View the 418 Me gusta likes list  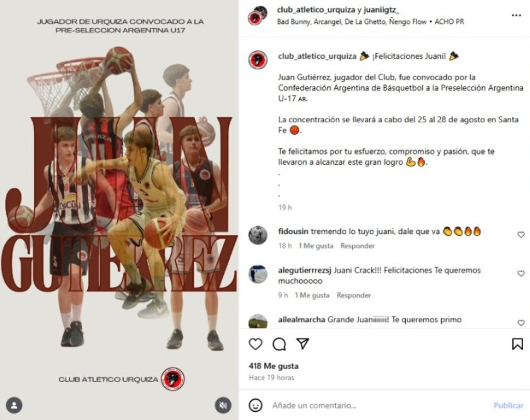(x=273, y=366)
